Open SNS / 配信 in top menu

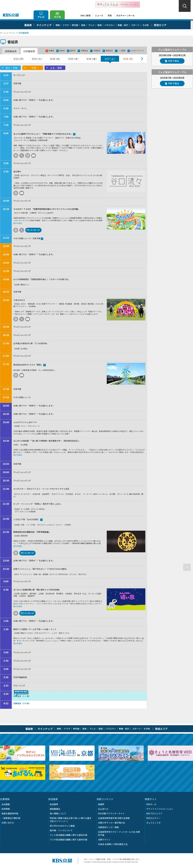pyautogui.click(x=85, y=16)
